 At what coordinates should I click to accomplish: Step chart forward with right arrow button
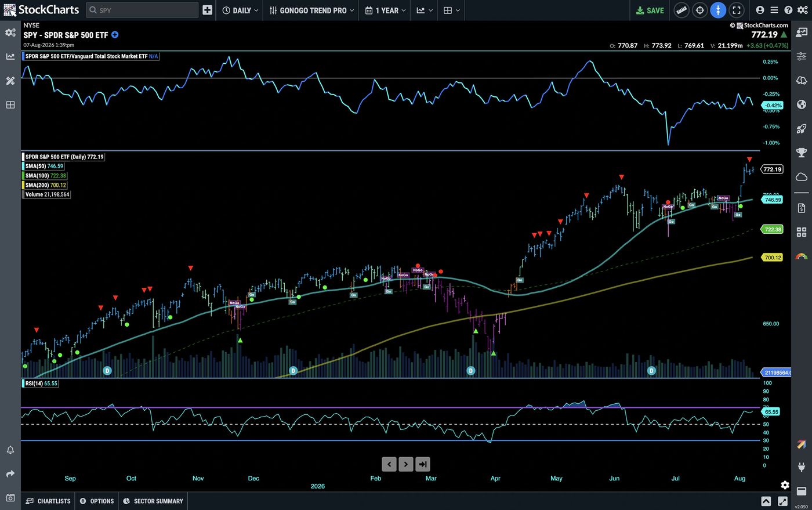point(406,464)
